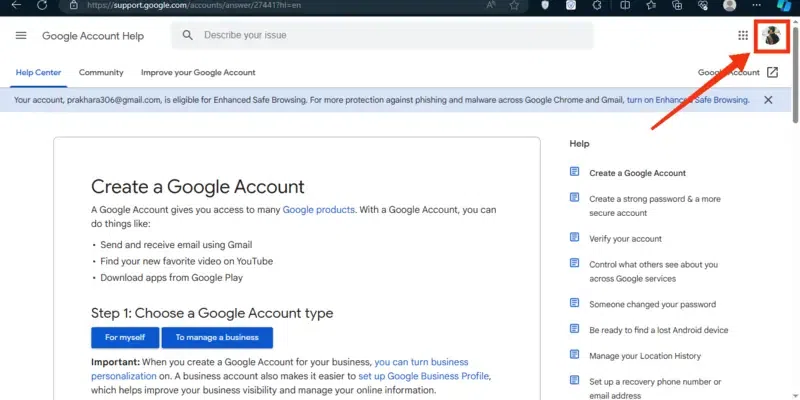Open the main hamburger menu
The image size is (800, 400).
click(x=21, y=36)
